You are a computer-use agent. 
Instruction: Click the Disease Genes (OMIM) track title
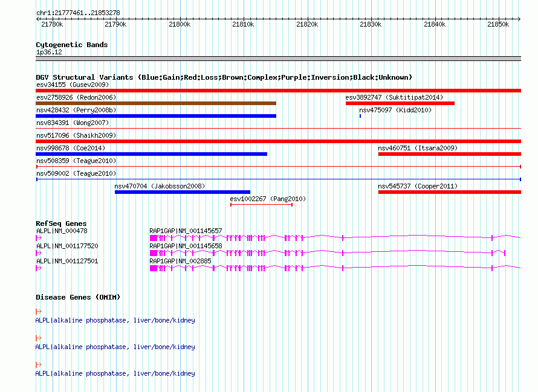coord(78,297)
